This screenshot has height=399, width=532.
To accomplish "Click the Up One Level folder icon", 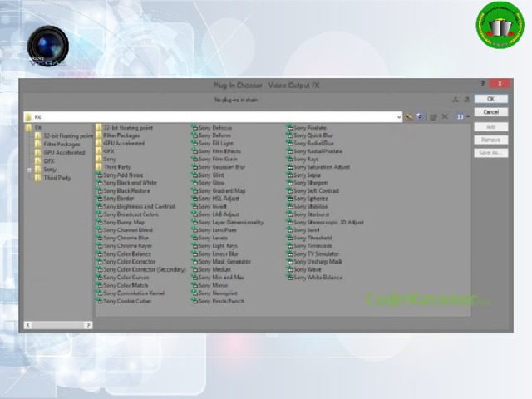I will [409, 117].
